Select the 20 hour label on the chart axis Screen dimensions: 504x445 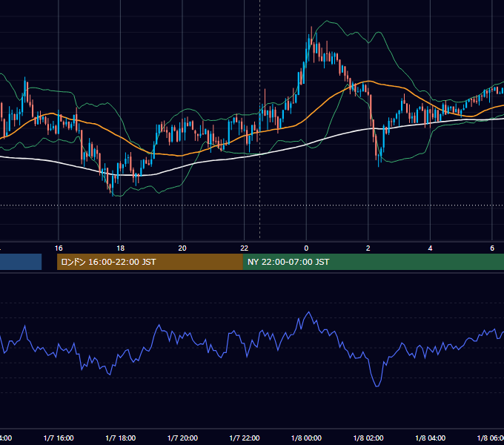182,248
